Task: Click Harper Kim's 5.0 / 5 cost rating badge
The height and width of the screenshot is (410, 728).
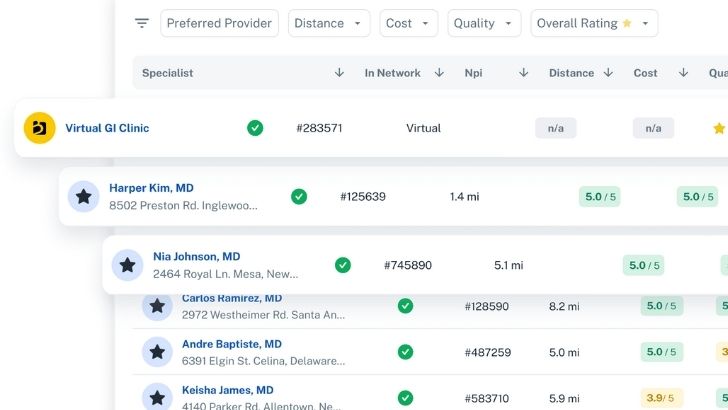Action: 599,197
